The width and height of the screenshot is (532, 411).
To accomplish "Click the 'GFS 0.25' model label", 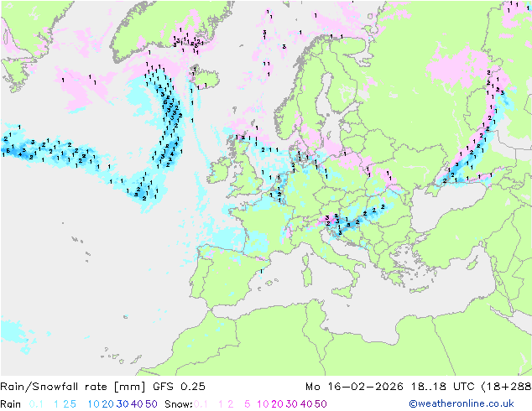I will click(179, 387).
